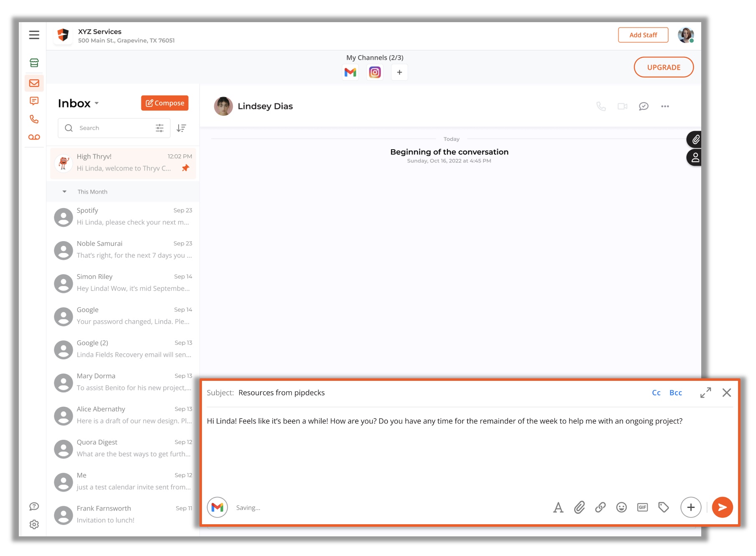Open the team chat icon in sidebar

(x=34, y=101)
